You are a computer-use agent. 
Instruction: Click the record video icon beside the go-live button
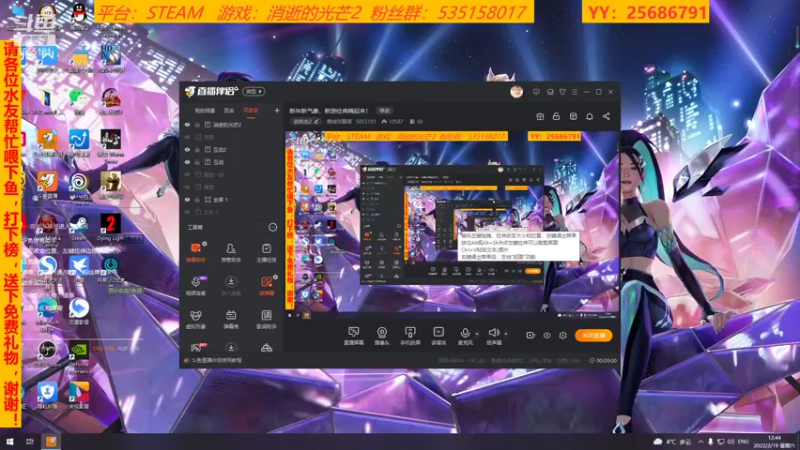[x=531, y=335]
